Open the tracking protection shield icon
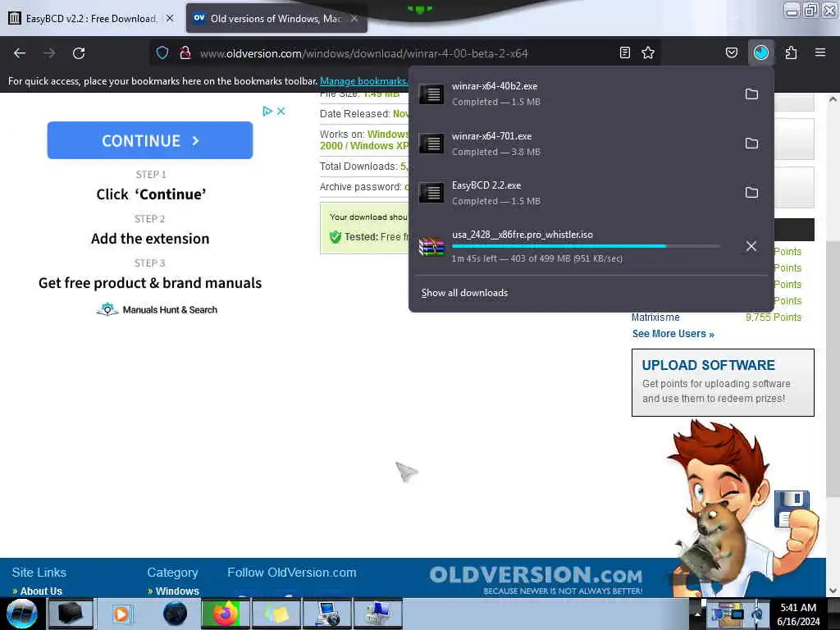Viewport: 840px width, 630px height. tap(162, 52)
